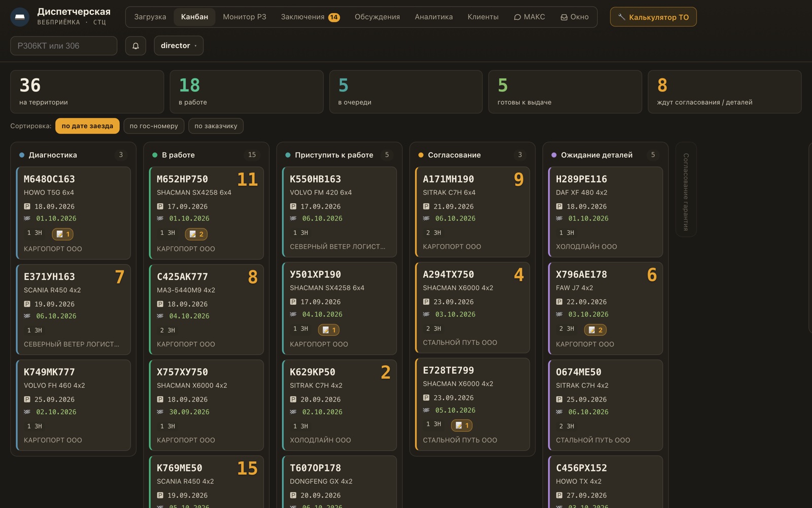
Task: Expand collapsed Согласование гарантия column
Action: click(686, 189)
